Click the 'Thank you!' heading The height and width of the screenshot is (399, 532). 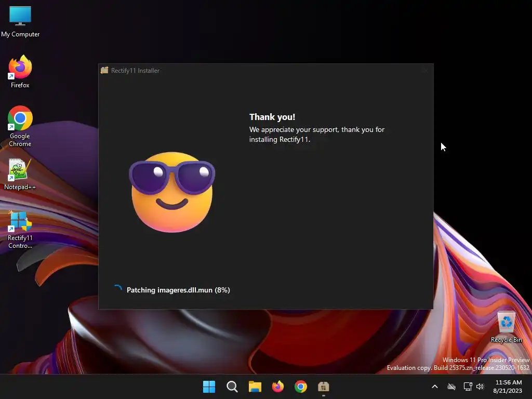pyautogui.click(x=272, y=117)
